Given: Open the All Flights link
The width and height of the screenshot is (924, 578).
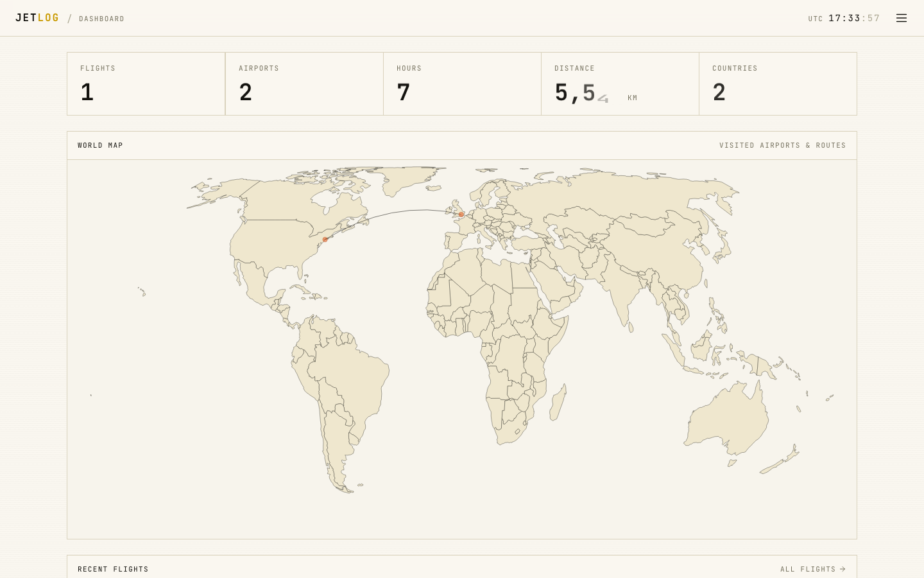Looking at the screenshot, I should (x=813, y=569).
